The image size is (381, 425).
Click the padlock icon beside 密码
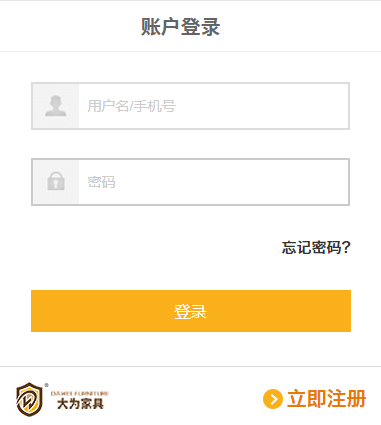[56, 181]
